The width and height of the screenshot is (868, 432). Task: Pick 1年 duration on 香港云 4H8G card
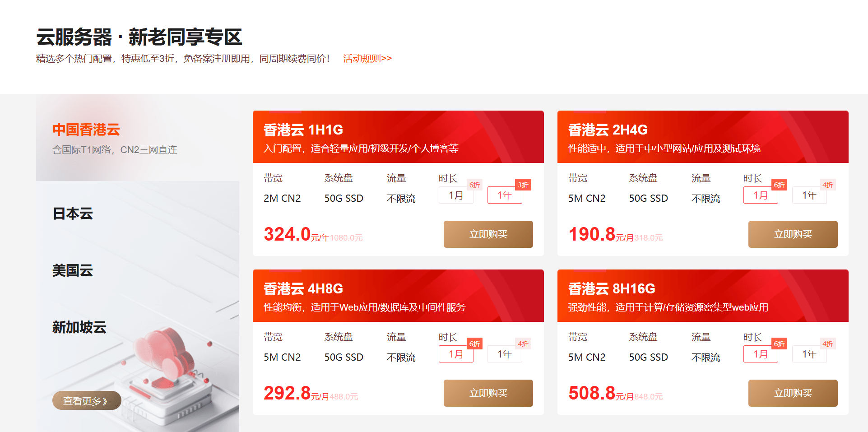pos(505,354)
